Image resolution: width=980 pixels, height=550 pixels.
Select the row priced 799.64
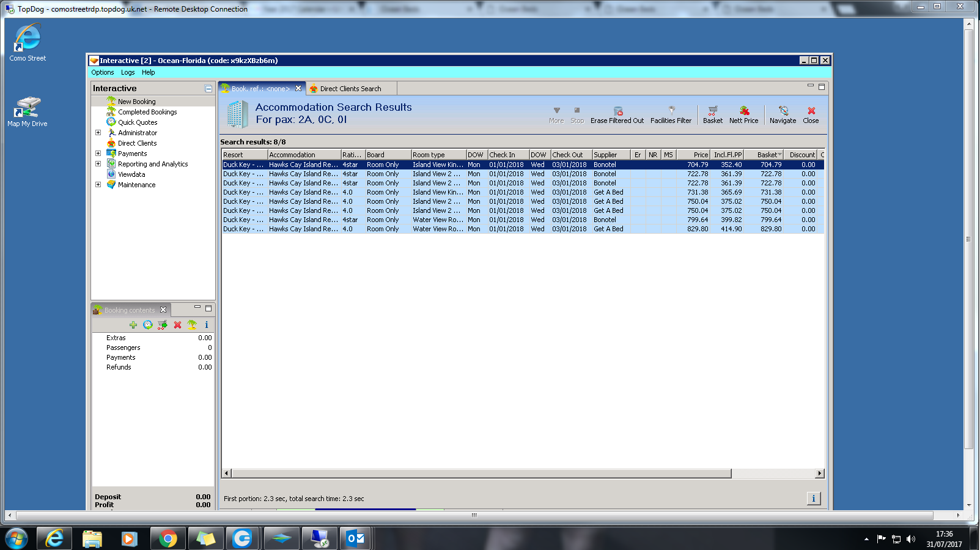pos(523,220)
